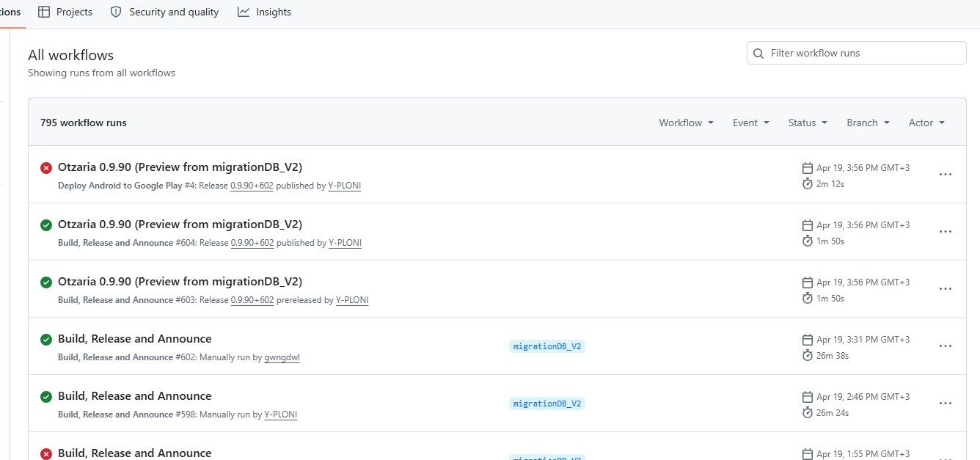This screenshot has height=460, width=980.
Task: Click stopwatch icon beside 2m 12s duration
Action: coord(808,183)
